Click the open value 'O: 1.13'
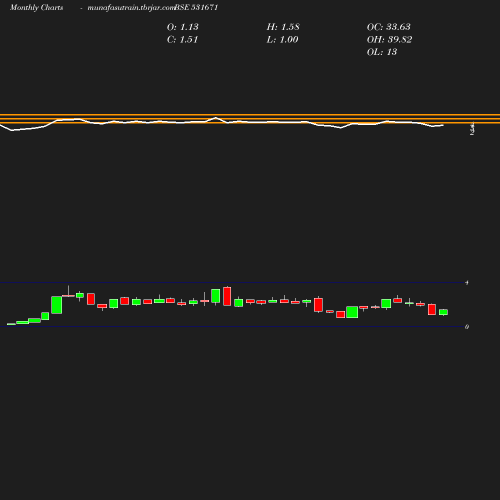This screenshot has height=500, width=500. click(183, 27)
